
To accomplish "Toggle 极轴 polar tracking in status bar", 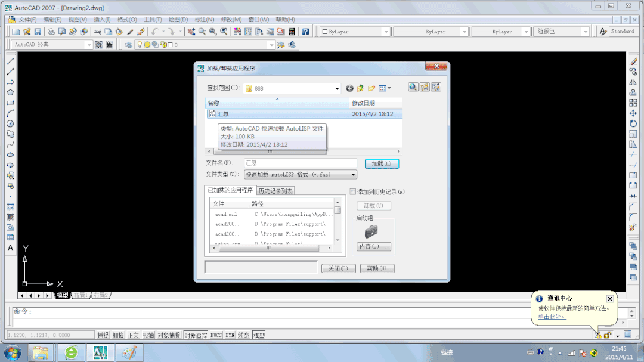I will [x=148, y=335].
